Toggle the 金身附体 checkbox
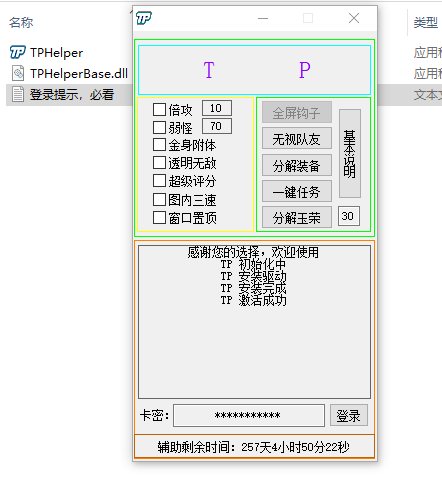Screen dimensions: 442x478 coord(159,145)
